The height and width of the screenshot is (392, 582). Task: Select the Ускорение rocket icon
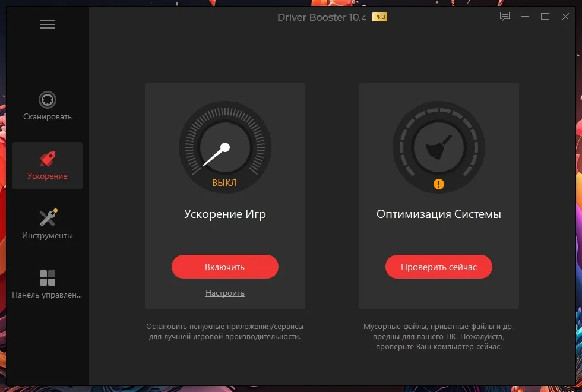[48, 159]
